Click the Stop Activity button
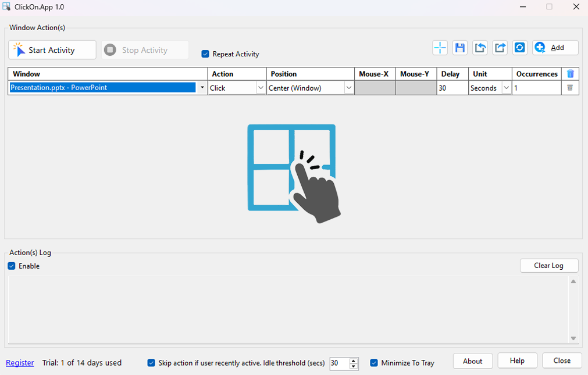Viewport: 588px width, 375px height. tap(145, 50)
